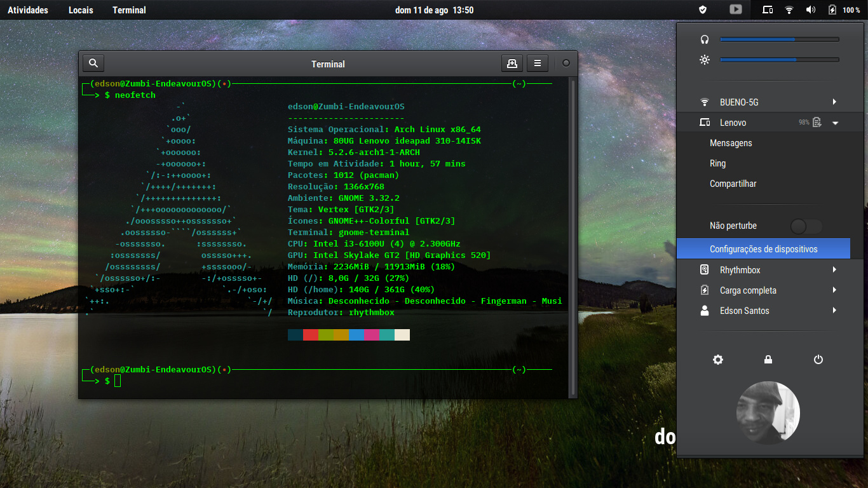The height and width of the screenshot is (488, 868).
Task: Click the neofetch command text
Action: coord(135,95)
